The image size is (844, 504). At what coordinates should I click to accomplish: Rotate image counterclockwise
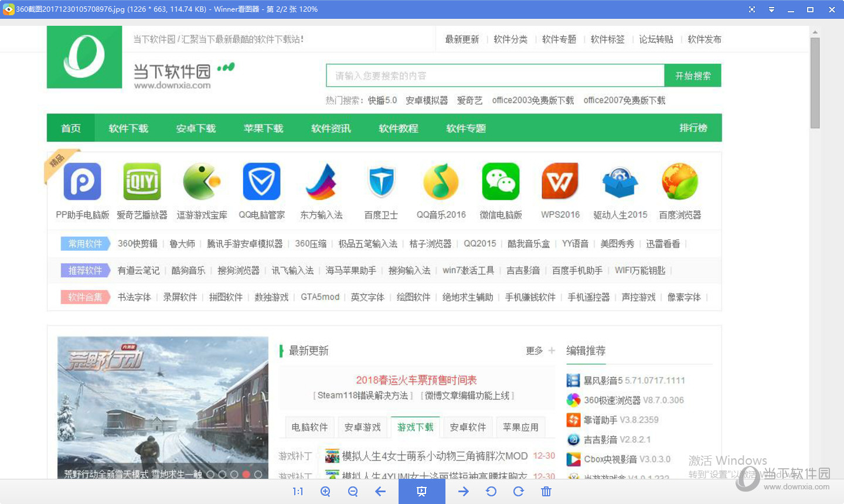(491, 492)
